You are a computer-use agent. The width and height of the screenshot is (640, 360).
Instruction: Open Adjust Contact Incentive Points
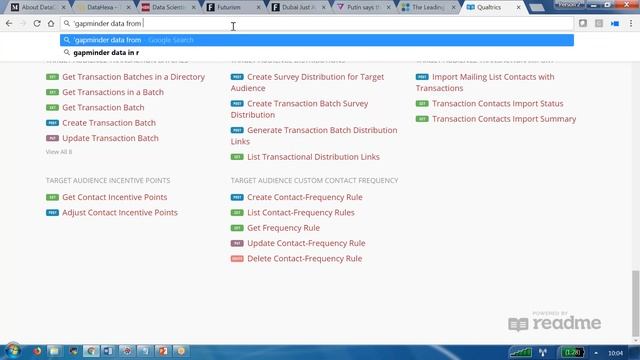coord(120,213)
